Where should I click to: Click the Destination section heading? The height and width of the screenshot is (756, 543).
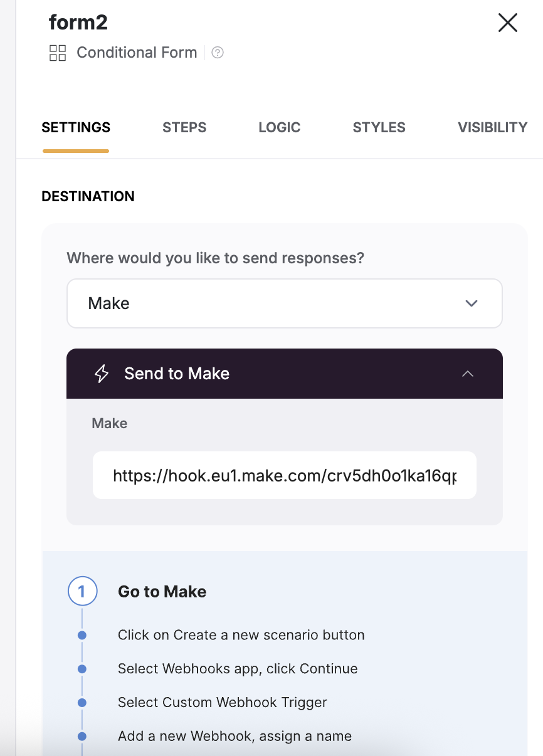pos(88,197)
